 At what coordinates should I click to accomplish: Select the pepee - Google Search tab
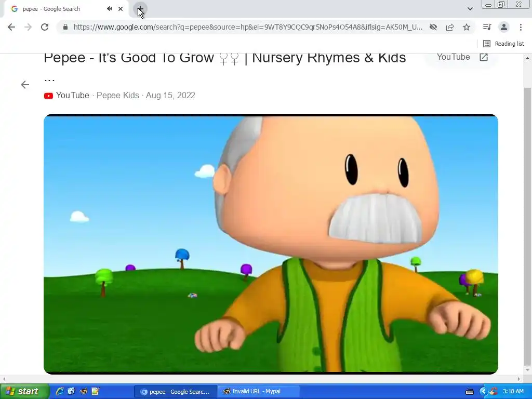pyautogui.click(x=64, y=9)
